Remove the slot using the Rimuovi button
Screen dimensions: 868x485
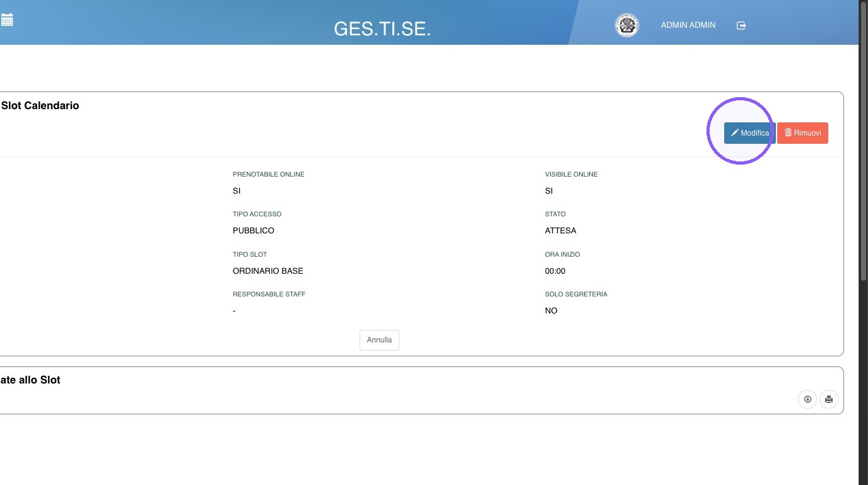tap(802, 133)
